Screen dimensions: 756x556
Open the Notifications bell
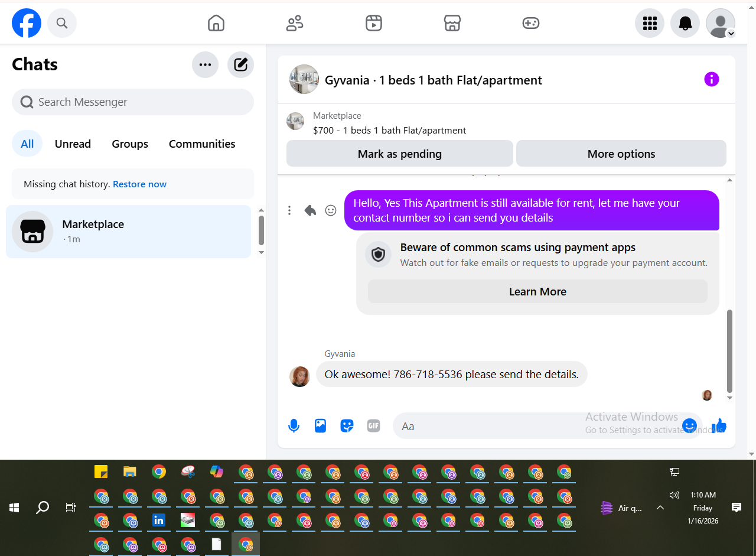click(685, 23)
